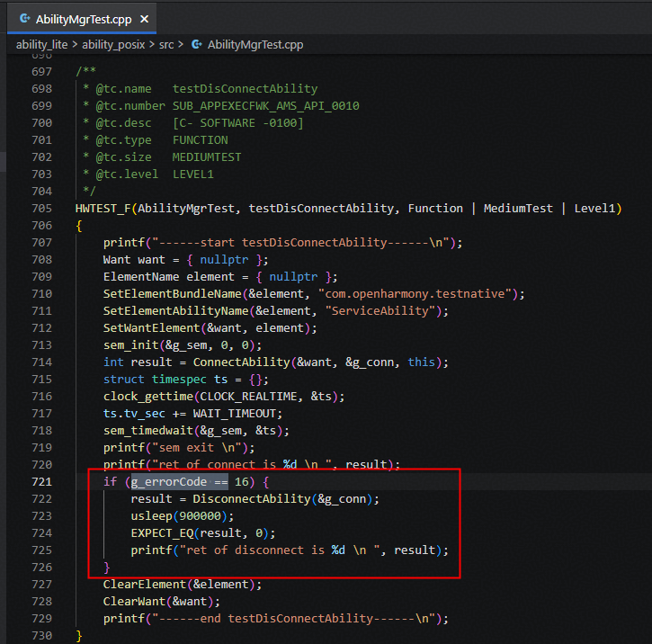Open the ability_lite breadcrumb folder
This screenshot has width=652, height=644.
42,44
